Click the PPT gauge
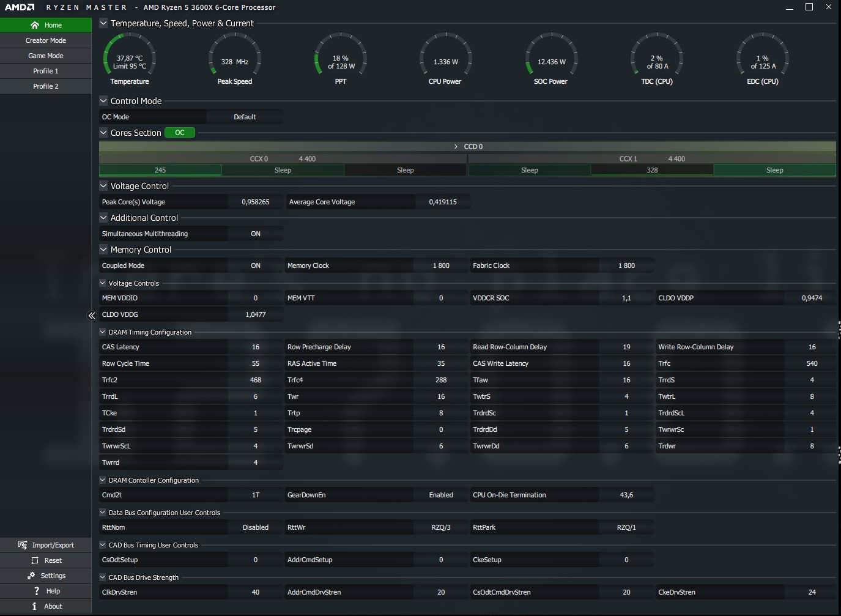The image size is (841, 616). pos(341,59)
